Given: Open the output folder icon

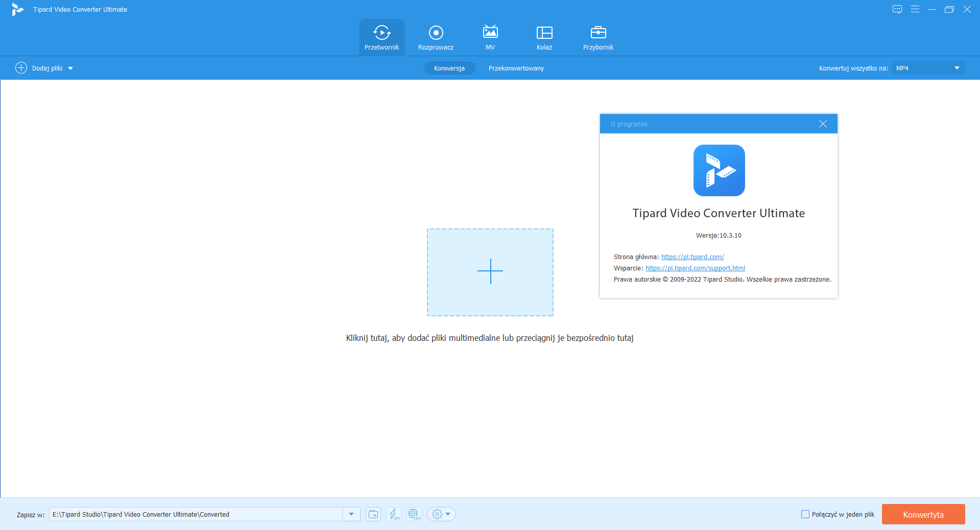Looking at the screenshot, I should 373,514.
